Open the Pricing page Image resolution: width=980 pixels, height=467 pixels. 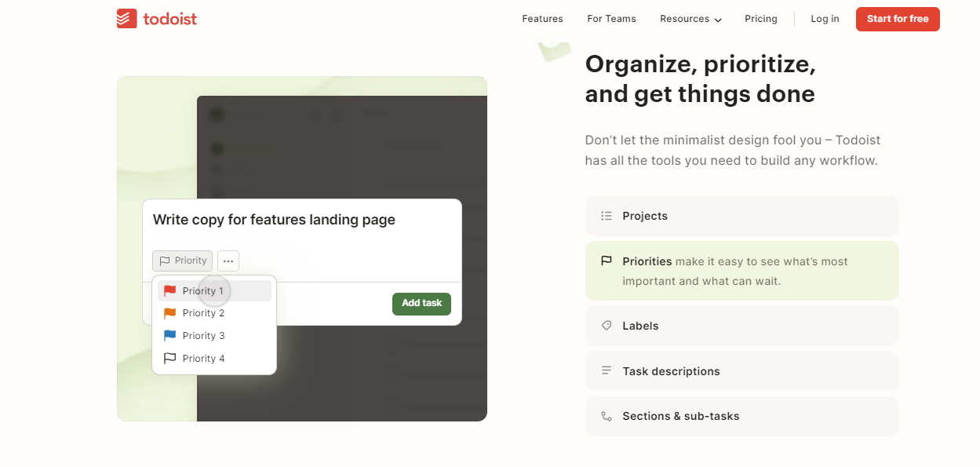click(x=760, y=18)
